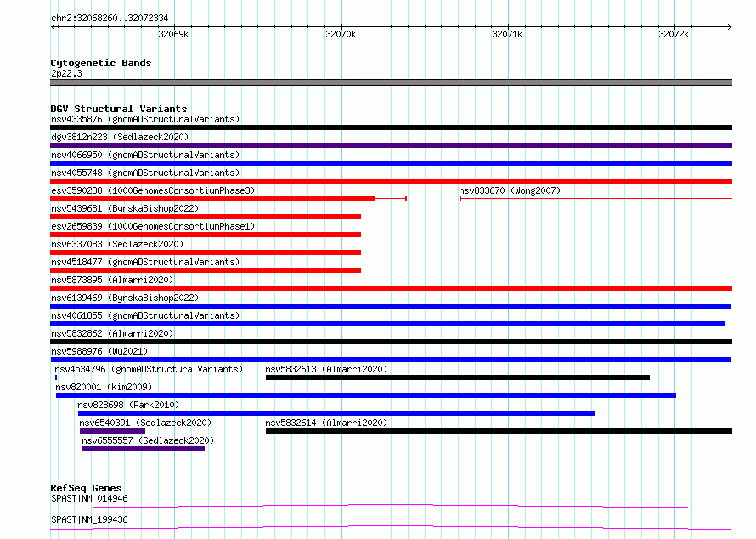The width and height of the screenshot is (756, 539).
Task: Select variant label nsv6540391 (Sedlazeck2020)
Action: point(145,423)
